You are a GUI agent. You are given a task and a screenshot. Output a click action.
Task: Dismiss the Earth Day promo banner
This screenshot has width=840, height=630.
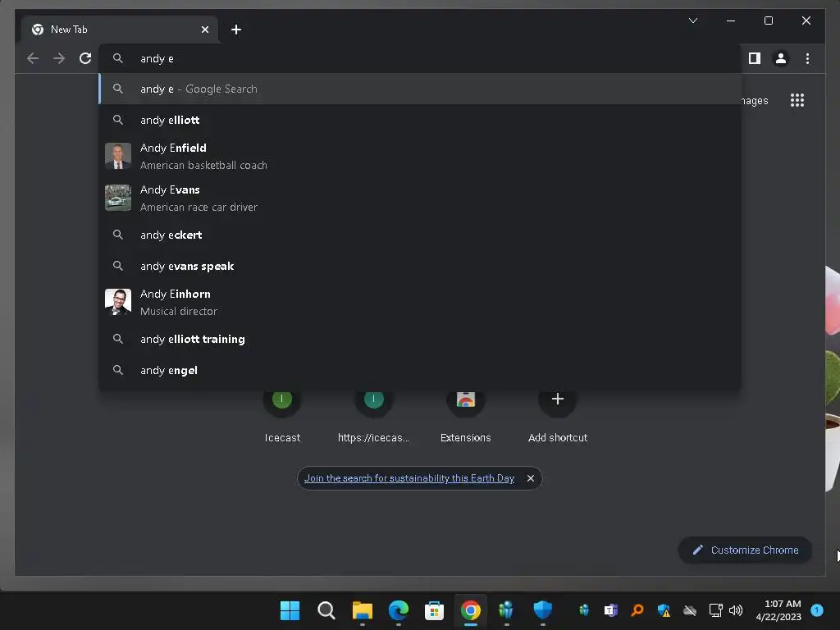pyautogui.click(x=531, y=478)
